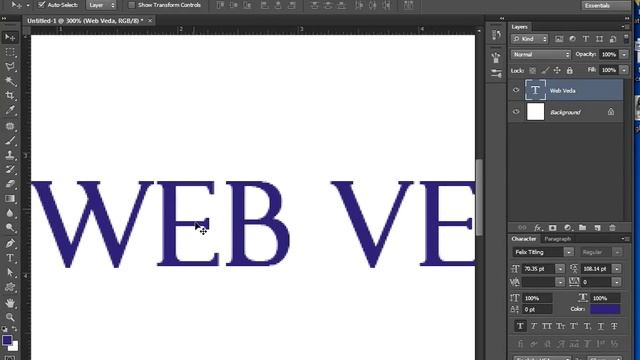Uncheck the Auto-Select checkbox

pos(41,5)
